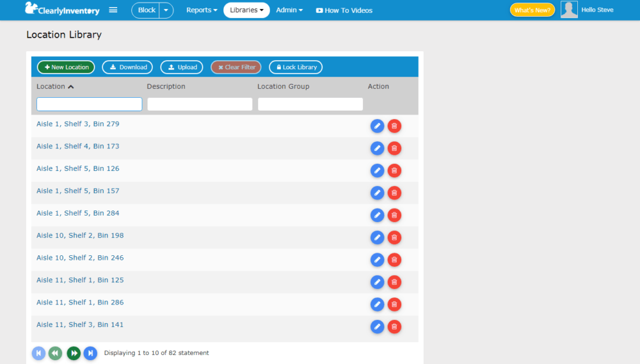This screenshot has height=364, width=640.
Task: Delete Aisle 11, Shelf 1, Bin 286
Action: tap(394, 305)
